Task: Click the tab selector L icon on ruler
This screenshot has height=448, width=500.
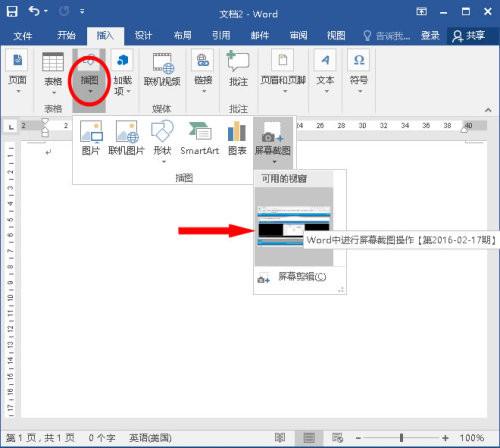Action: click(11, 127)
